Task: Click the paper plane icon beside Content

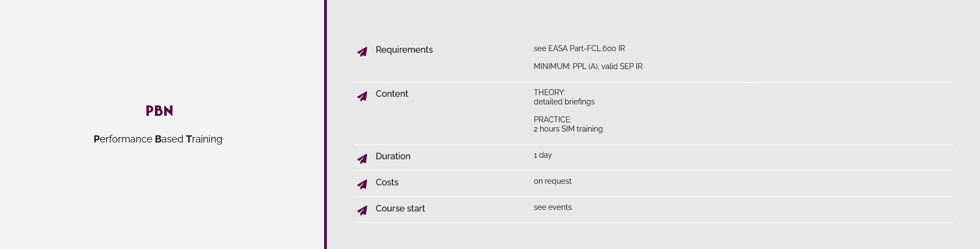Action: click(x=362, y=96)
